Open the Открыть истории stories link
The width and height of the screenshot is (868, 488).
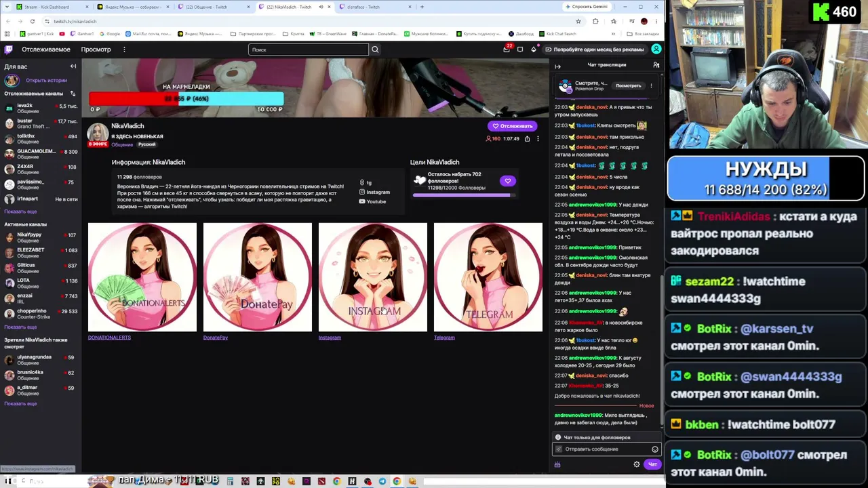[x=46, y=81]
